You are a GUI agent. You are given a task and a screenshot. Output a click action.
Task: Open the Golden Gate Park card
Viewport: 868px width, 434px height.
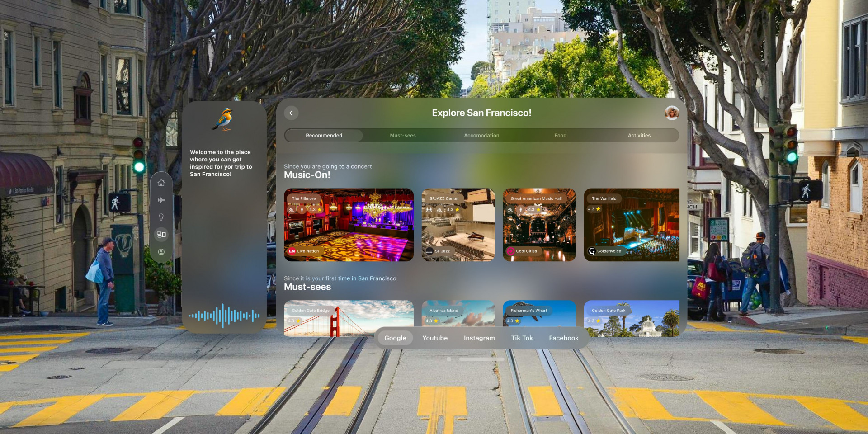coord(632,318)
